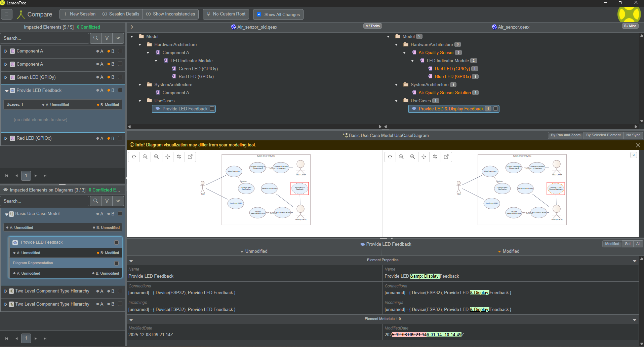Image resolution: width=644 pixels, height=347 pixels.
Task: Refresh the left diagram view
Action: [134, 157]
